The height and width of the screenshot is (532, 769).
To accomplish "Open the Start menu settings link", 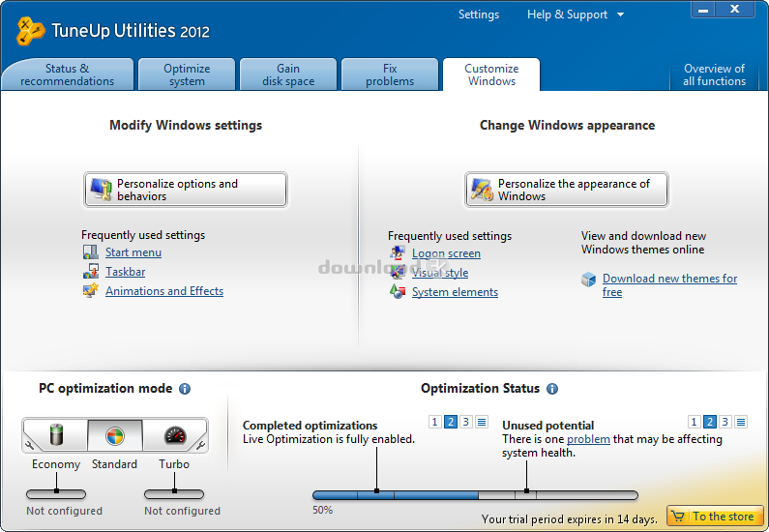I will pos(133,252).
